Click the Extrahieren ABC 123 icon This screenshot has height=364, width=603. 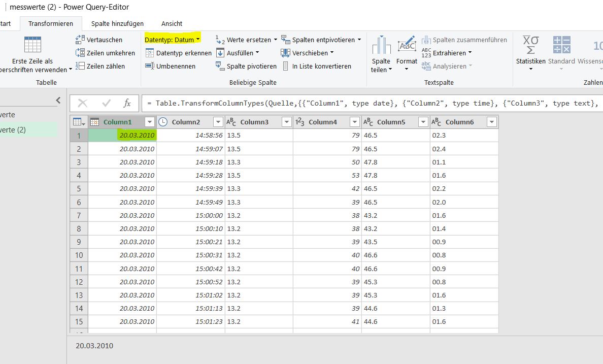coord(426,53)
